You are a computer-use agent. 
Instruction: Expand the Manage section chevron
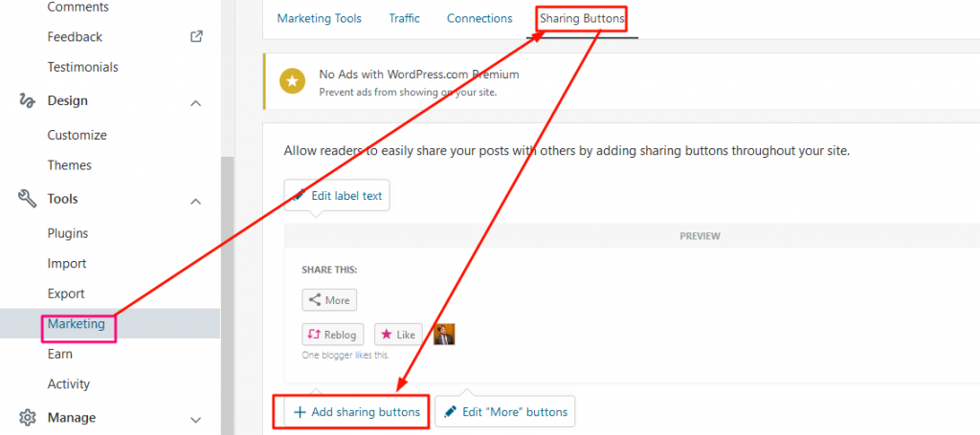tap(195, 420)
